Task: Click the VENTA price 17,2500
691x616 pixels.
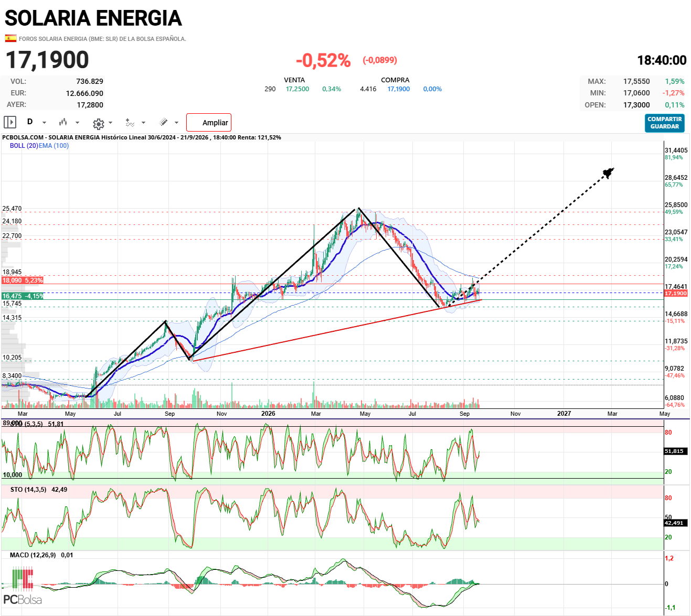Action: (x=297, y=89)
